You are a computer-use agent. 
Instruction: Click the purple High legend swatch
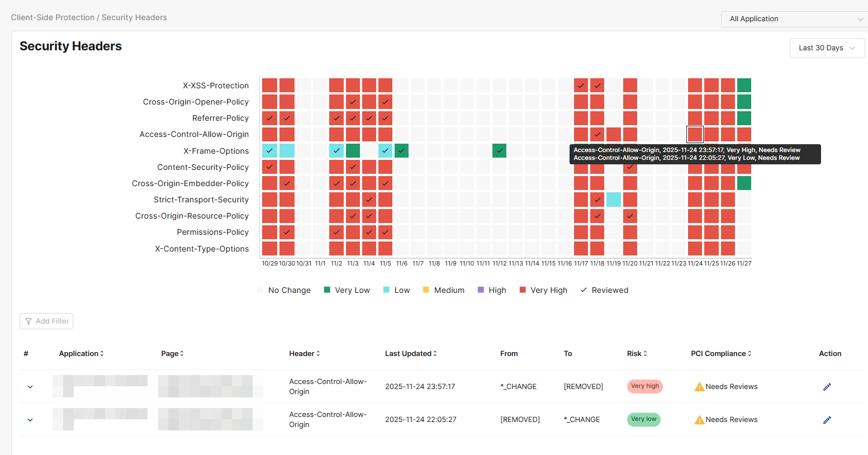point(481,290)
